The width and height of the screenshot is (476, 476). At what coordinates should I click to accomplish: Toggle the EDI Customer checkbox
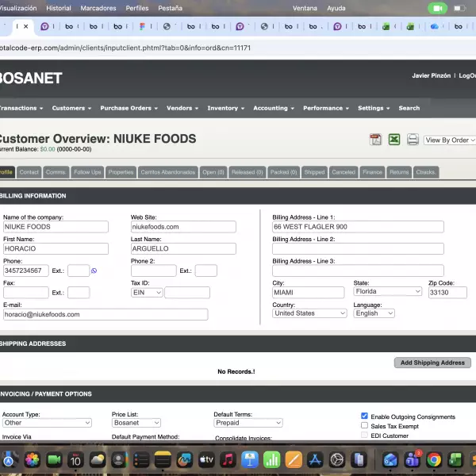click(x=365, y=435)
